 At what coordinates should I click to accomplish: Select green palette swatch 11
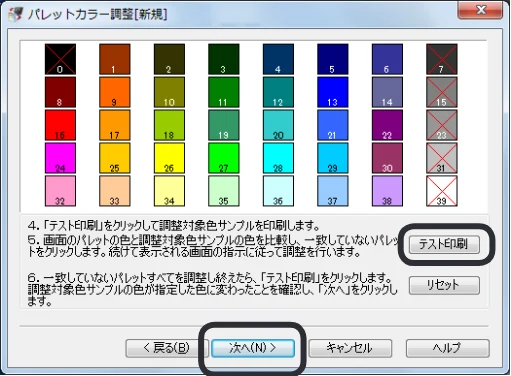pyautogui.click(x=224, y=92)
